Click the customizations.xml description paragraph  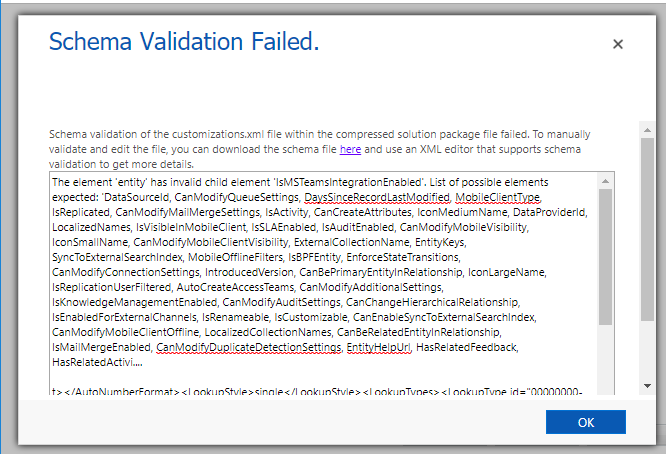point(319,149)
